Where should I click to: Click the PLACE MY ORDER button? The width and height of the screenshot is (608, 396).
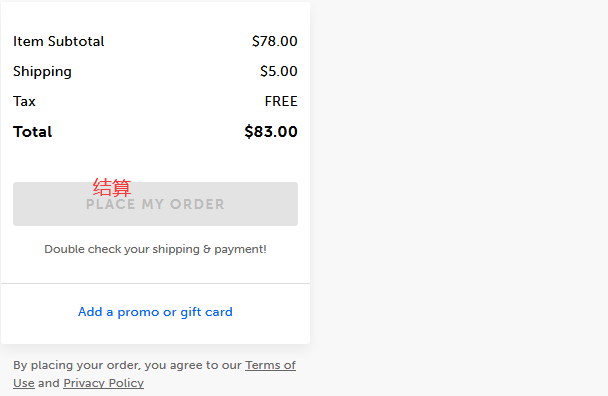(155, 204)
